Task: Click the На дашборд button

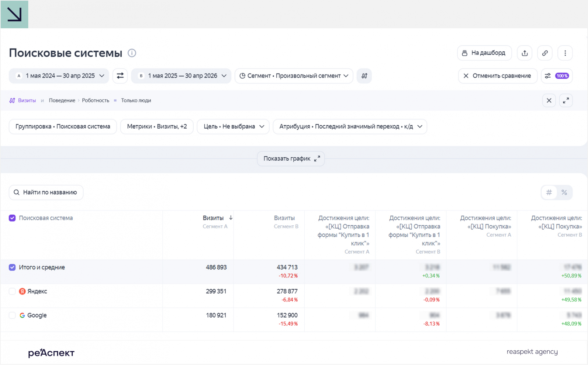Action: click(484, 53)
